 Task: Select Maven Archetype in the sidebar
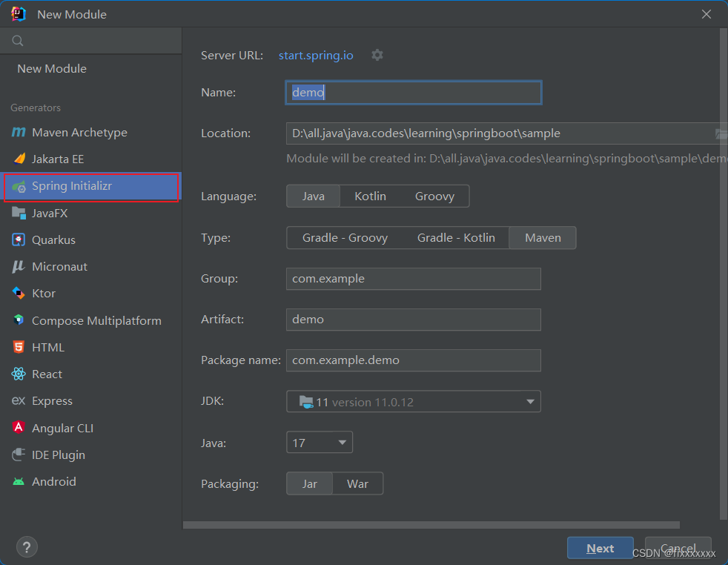(77, 132)
